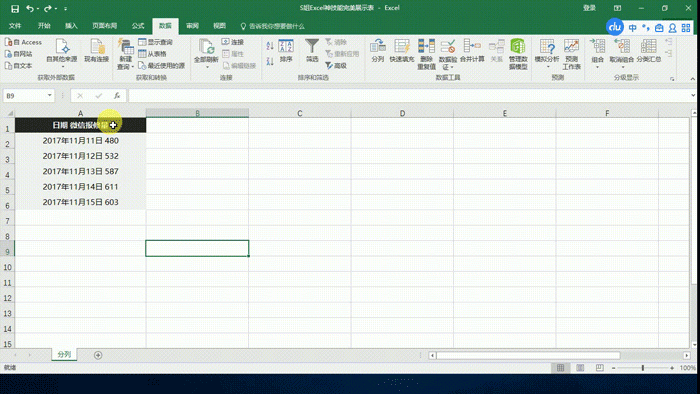Open 排序 sort dialog
Screen dimensions: 700x394
(x=286, y=51)
